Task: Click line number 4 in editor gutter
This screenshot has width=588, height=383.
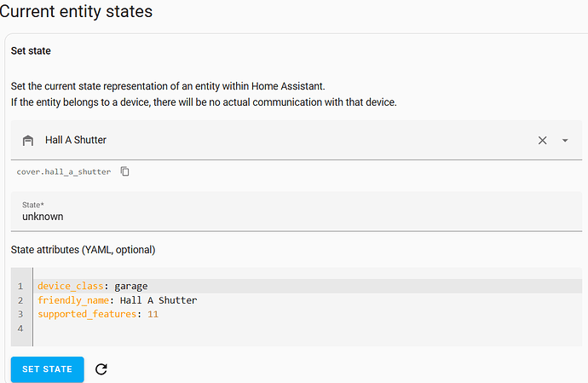Action: (x=20, y=328)
